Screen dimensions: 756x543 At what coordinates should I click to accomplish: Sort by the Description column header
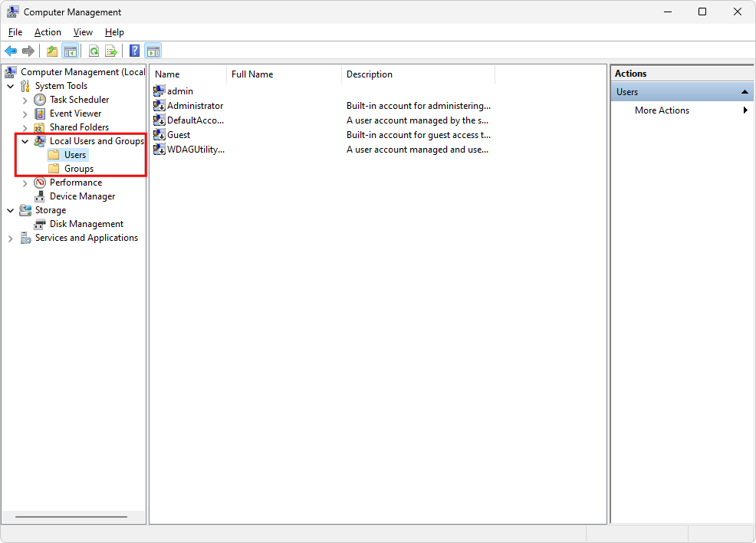419,74
